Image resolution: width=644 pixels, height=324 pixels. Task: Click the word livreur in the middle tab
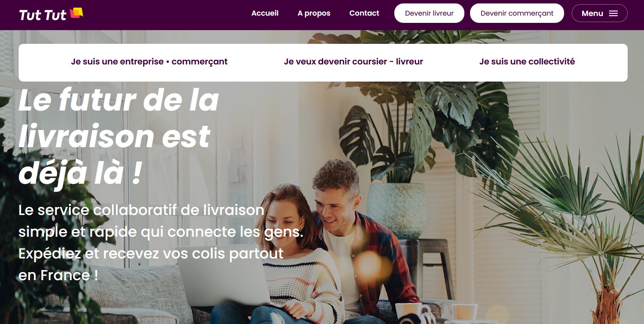coord(410,62)
